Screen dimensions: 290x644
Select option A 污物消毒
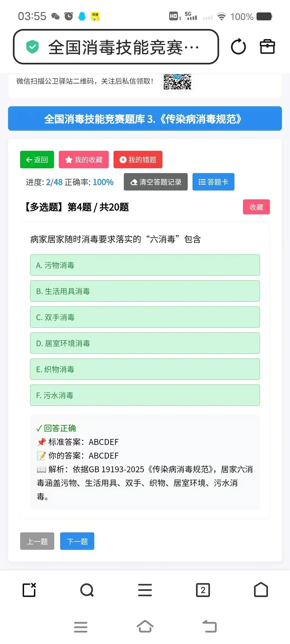pos(145,265)
